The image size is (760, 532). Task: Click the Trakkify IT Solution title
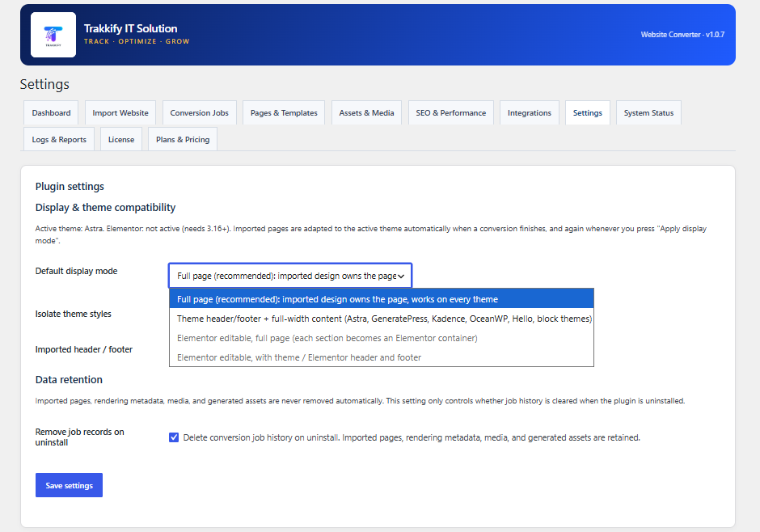click(130, 28)
